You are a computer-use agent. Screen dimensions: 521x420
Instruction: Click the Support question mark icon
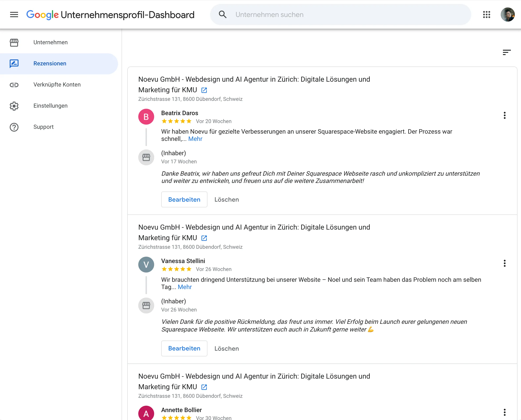click(x=14, y=127)
